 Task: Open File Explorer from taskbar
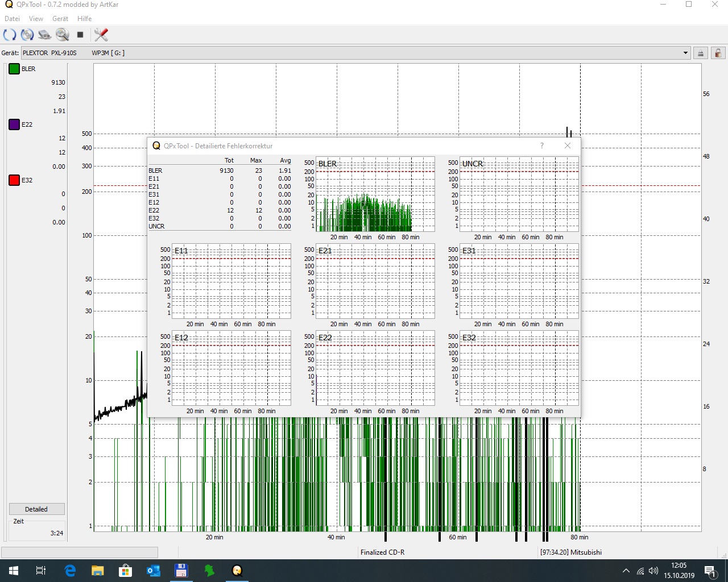click(98, 571)
